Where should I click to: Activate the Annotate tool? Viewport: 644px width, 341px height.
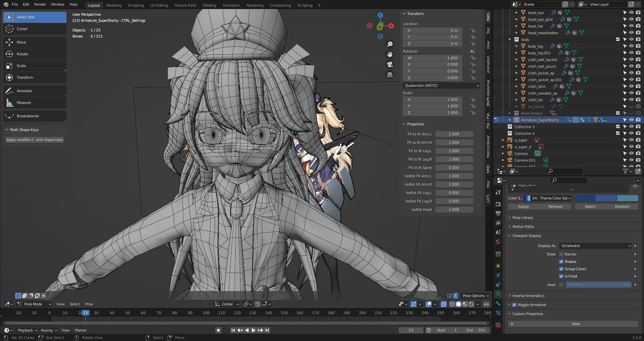[x=35, y=91]
